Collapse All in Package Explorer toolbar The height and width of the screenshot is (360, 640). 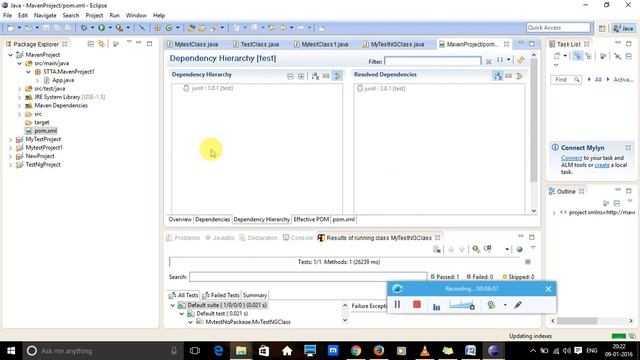point(91,44)
